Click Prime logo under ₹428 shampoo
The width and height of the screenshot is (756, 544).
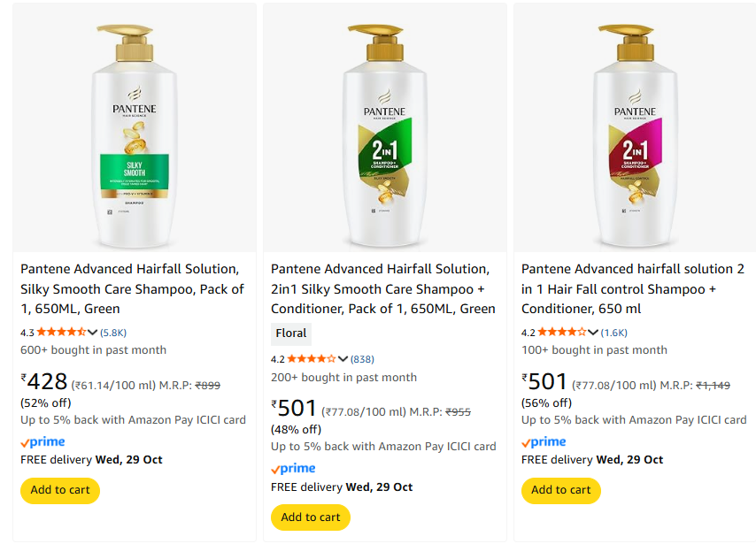[x=42, y=442]
